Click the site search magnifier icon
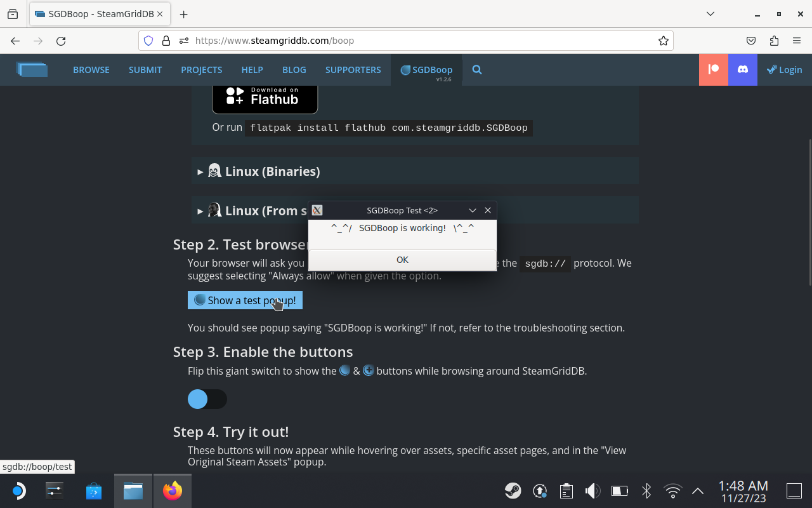This screenshot has width=812, height=508. tap(477, 70)
